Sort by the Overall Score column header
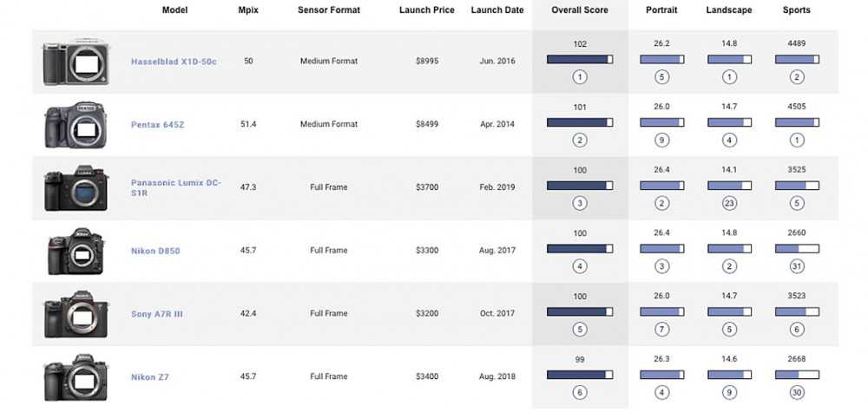The image size is (868, 412). (x=580, y=10)
